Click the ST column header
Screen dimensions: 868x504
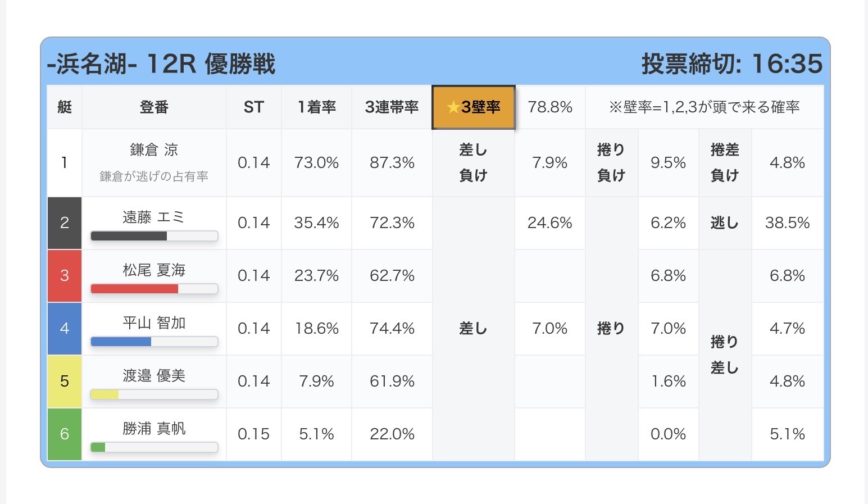tap(253, 107)
